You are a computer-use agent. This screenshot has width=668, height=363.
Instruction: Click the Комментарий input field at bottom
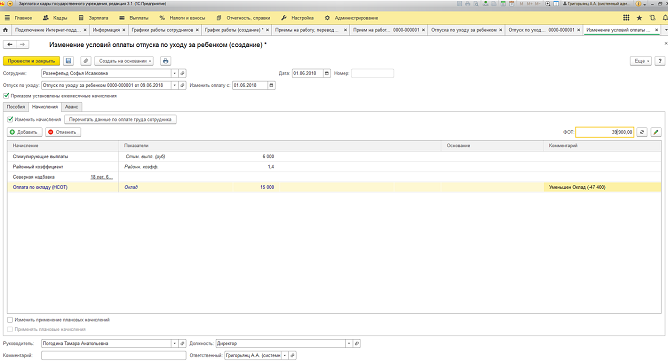(114, 355)
